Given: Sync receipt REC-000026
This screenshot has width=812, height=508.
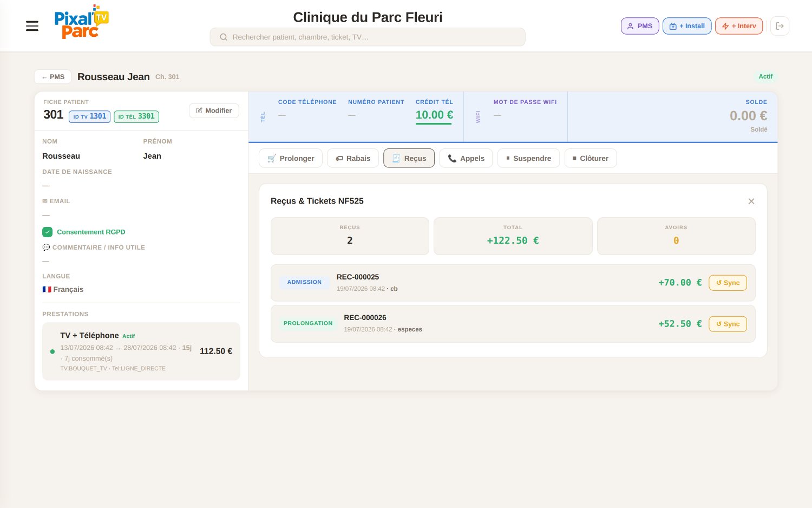Looking at the screenshot, I should (x=728, y=324).
